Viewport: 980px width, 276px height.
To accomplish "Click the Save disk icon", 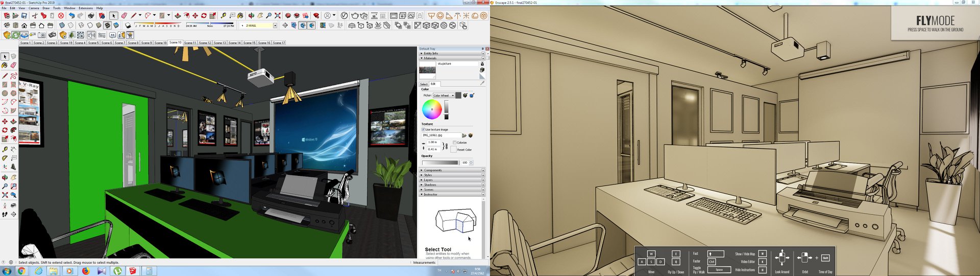I will pyautogui.click(x=24, y=16).
